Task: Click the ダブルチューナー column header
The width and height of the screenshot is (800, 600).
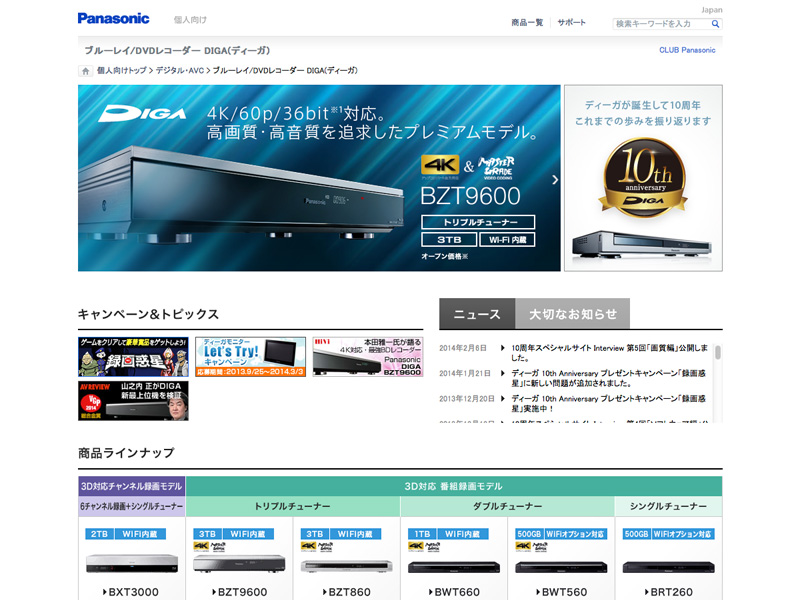Action: click(x=507, y=506)
